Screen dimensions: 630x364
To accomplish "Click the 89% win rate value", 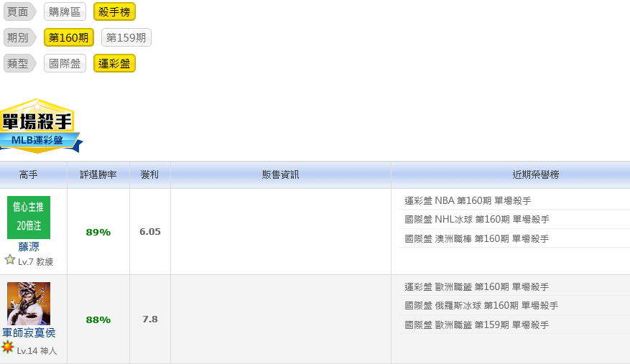I will click(98, 232).
